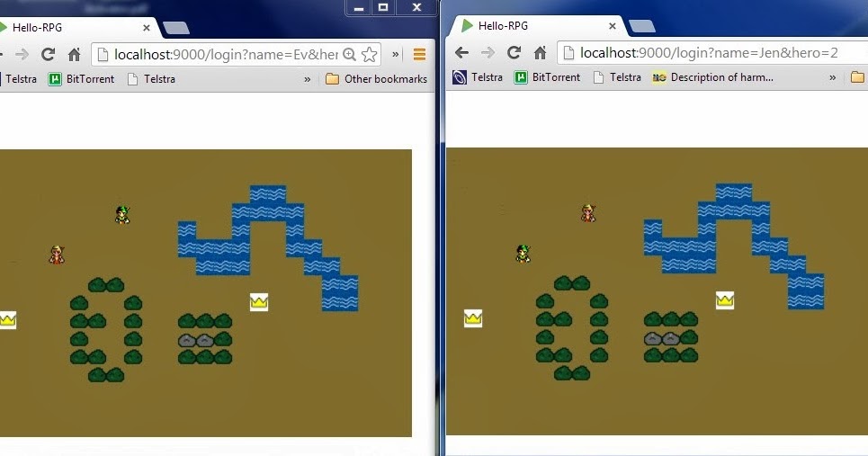Maximize the left browser window

coord(382,7)
